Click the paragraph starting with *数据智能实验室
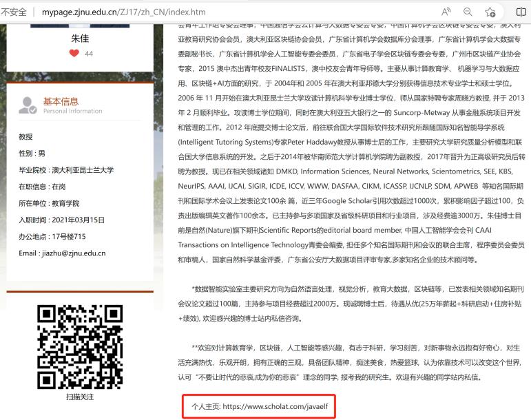The height and width of the screenshot is (420, 531). (351, 304)
